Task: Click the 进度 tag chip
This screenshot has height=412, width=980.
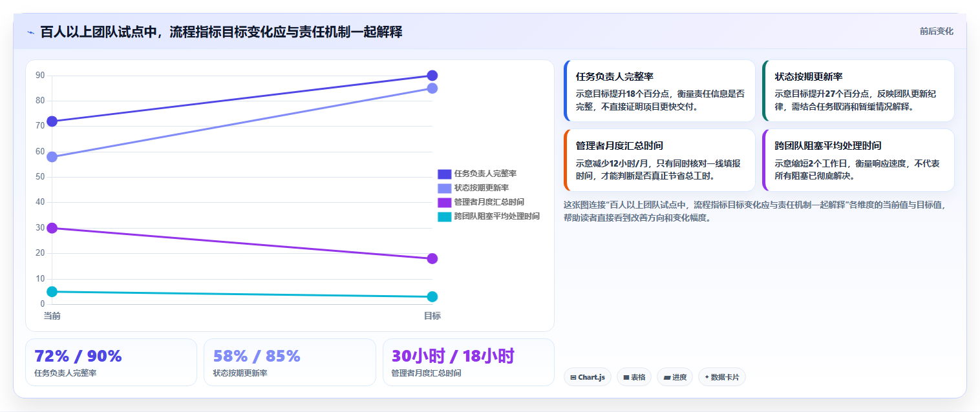Action: 675,377
